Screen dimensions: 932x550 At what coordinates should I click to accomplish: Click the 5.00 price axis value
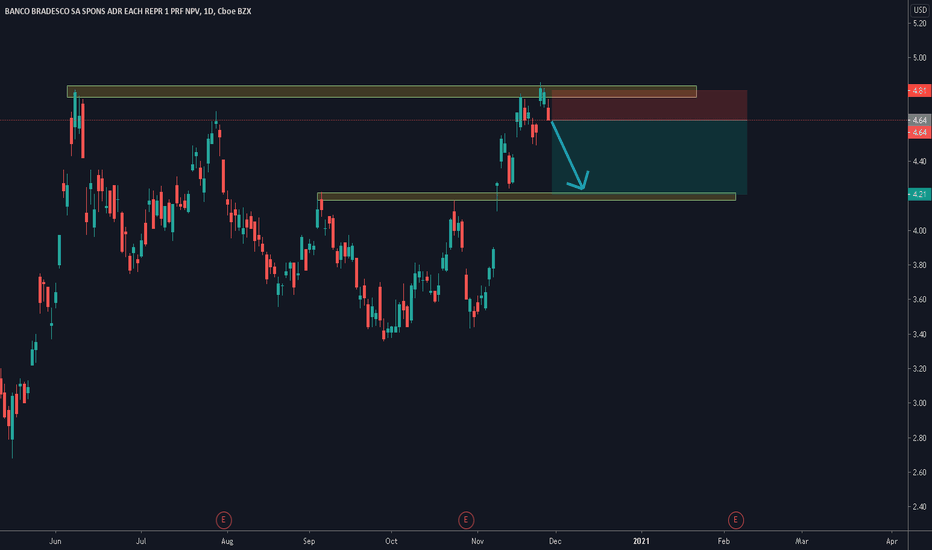pyautogui.click(x=920, y=58)
